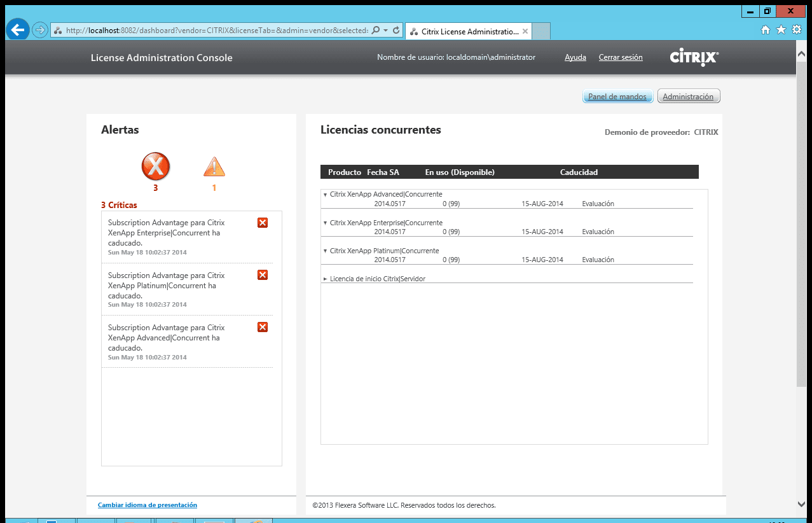Click the red critical alerts icon

(x=156, y=167)
